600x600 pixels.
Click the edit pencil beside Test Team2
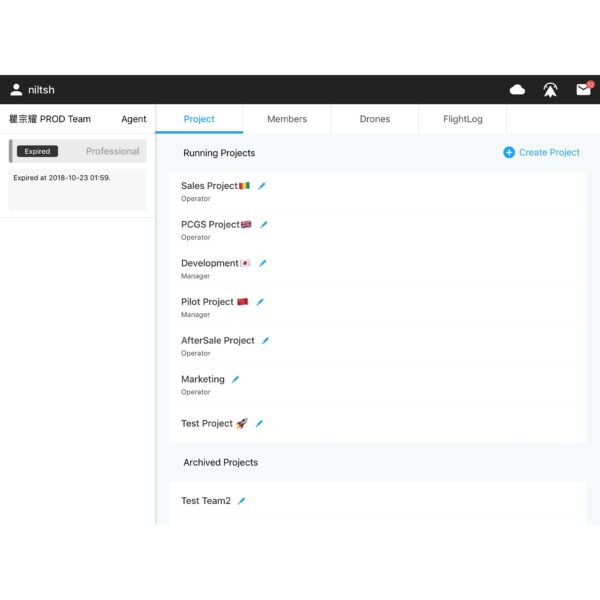(242, 501)
